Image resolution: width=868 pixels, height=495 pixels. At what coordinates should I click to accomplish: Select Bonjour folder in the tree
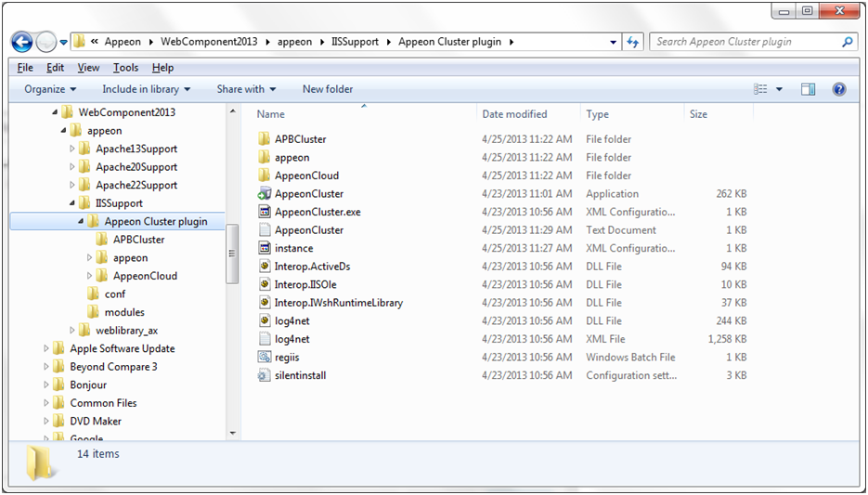(x=88, y=384)
